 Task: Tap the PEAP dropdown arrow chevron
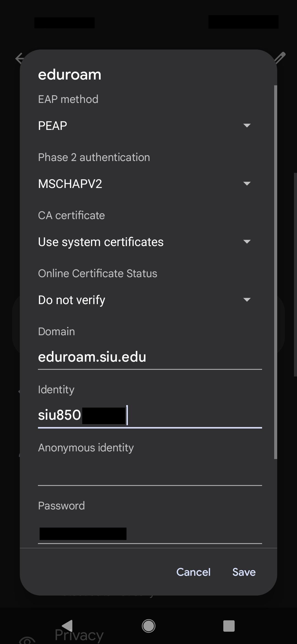247,125
